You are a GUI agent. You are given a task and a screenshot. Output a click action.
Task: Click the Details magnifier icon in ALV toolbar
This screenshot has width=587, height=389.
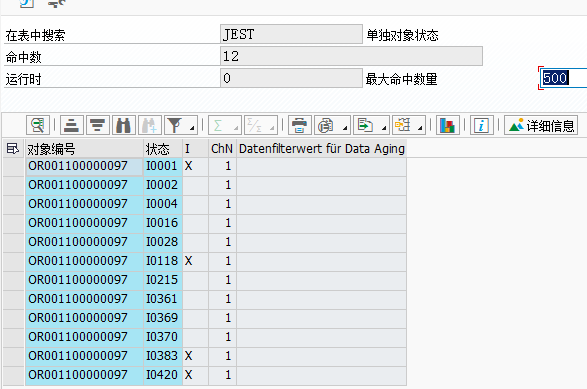coord(38,125)
